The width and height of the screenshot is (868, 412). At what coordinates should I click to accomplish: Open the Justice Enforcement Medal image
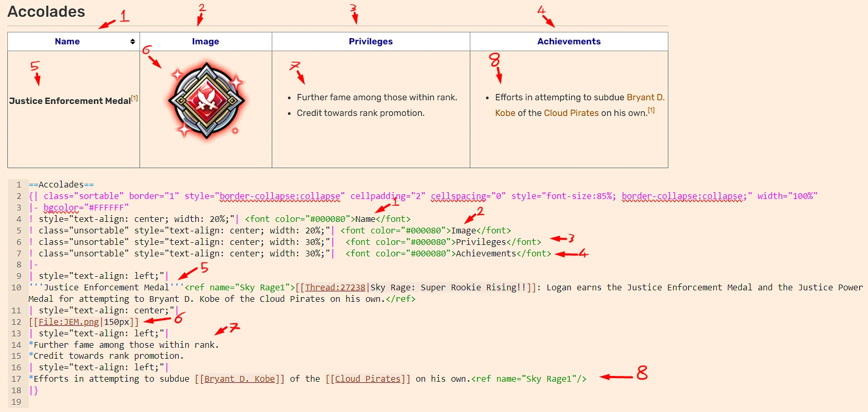(206, 100)
